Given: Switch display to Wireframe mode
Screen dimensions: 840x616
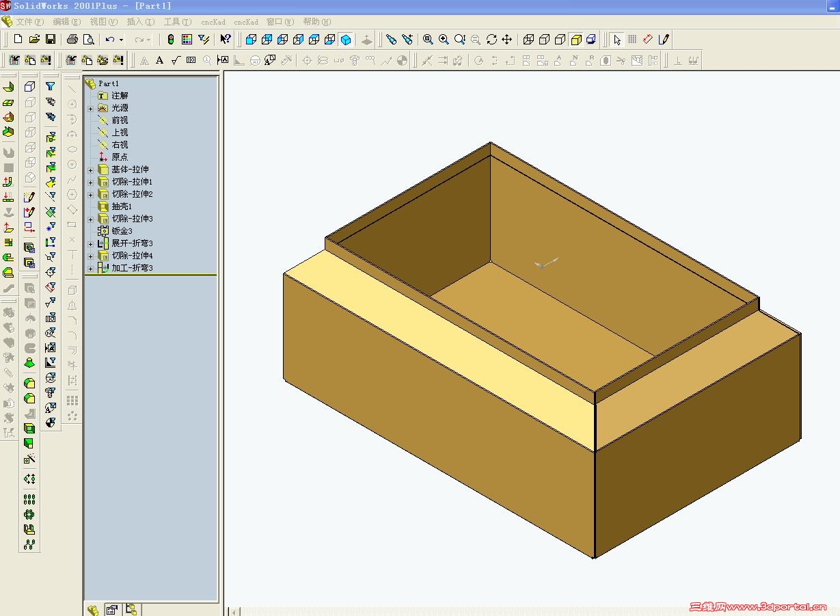Looking at the screenshot, I should 528,40.
